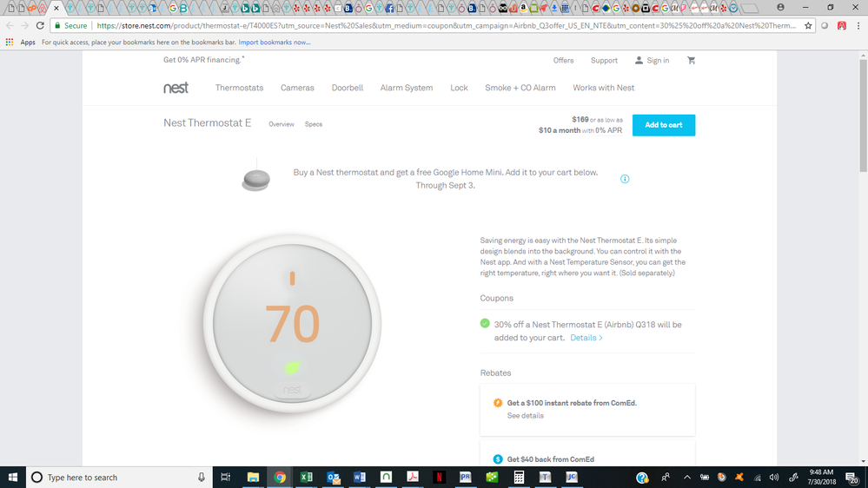Screen dimensions: 868x488
Task: Open the Thermostats menu item
Action: pyautogui.click(x=239, y=88)
